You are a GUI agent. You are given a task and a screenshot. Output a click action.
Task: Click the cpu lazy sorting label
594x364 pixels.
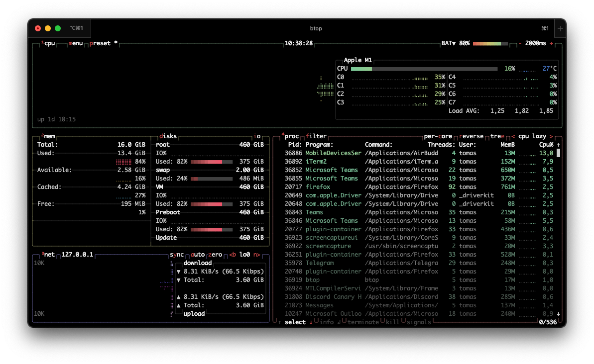pos(532,136)
